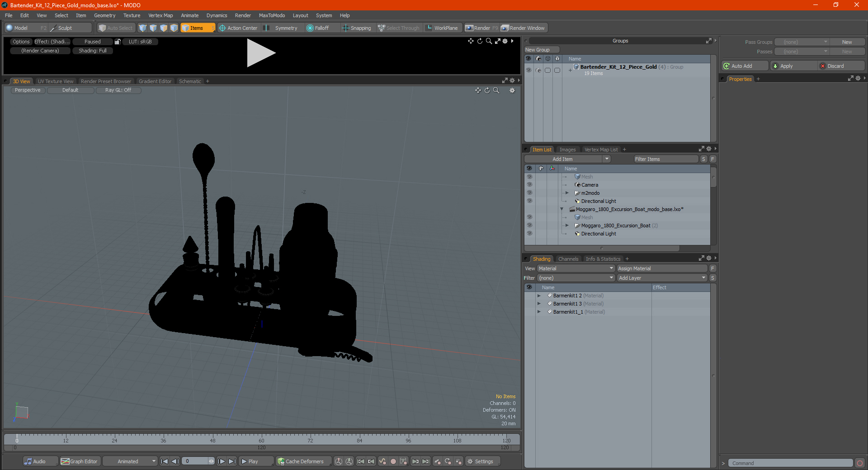The width and height of the screenshot is (868, 470).
Task: Go to first frame
Action: click(x=164, y=461)
